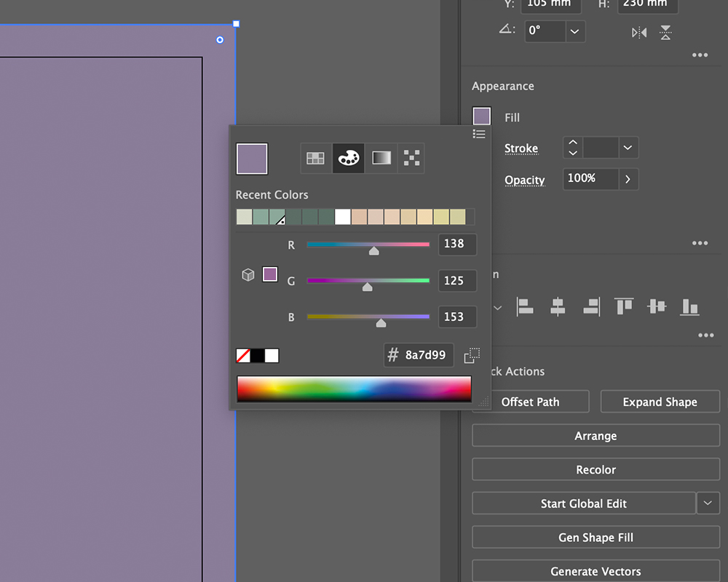Open the stroke weight dropdown
The width and height of the screenshot is (728, 582).
[628, 148]
